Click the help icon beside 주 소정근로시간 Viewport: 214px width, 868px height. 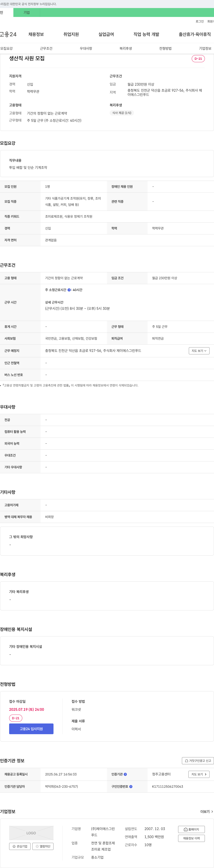coord(69,290)
